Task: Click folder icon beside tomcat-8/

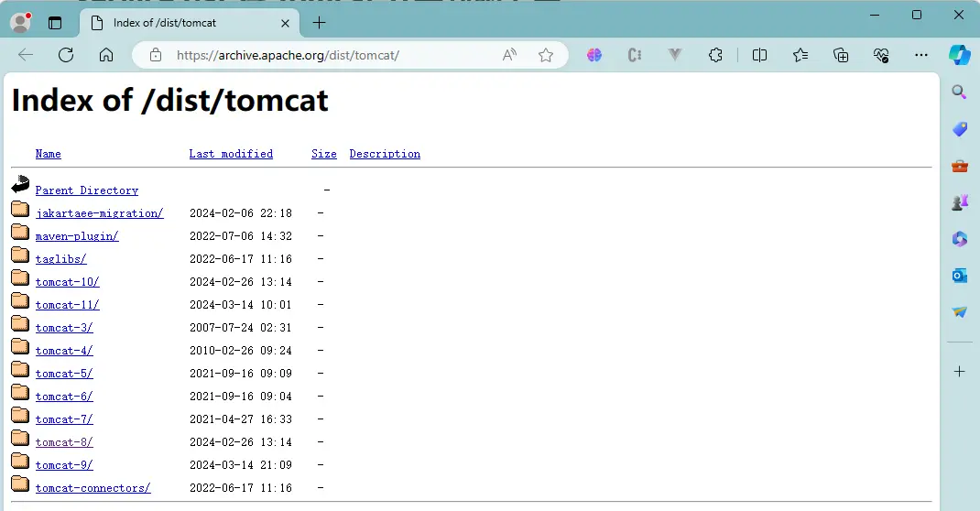Action: 20,438
